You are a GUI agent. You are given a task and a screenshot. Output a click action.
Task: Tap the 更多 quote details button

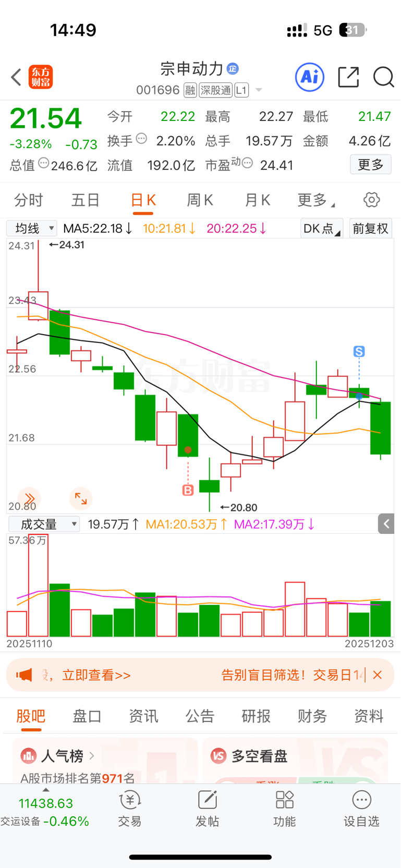(x=371, y=165)
